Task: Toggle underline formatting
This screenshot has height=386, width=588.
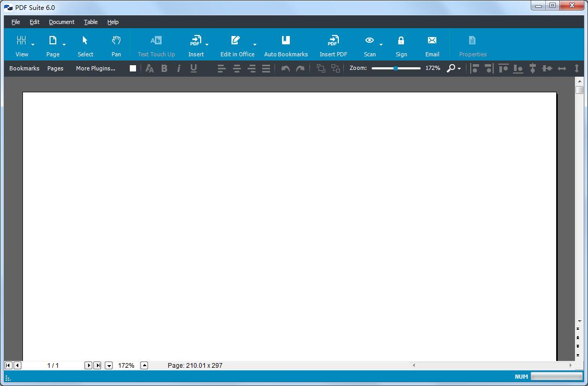Action: 193,68
